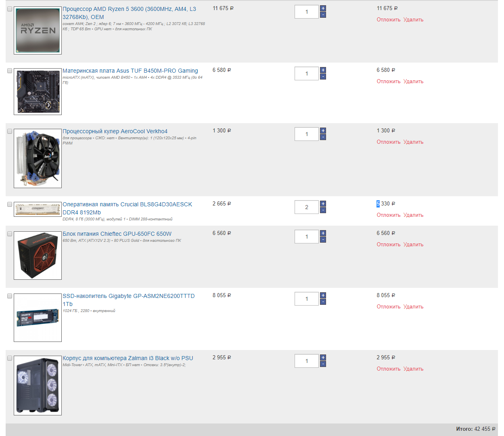Click Отложить for Zalman i3 case
The image size is (504, 436).
pyautogui.click(x=389, y=369)
